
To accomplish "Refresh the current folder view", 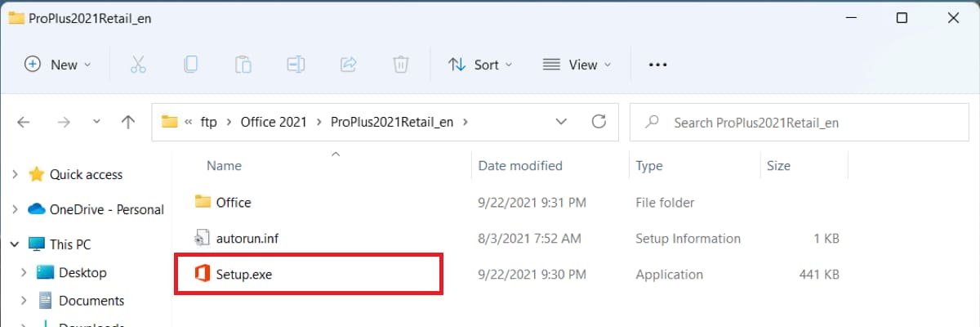I will [x=599, y=123].
